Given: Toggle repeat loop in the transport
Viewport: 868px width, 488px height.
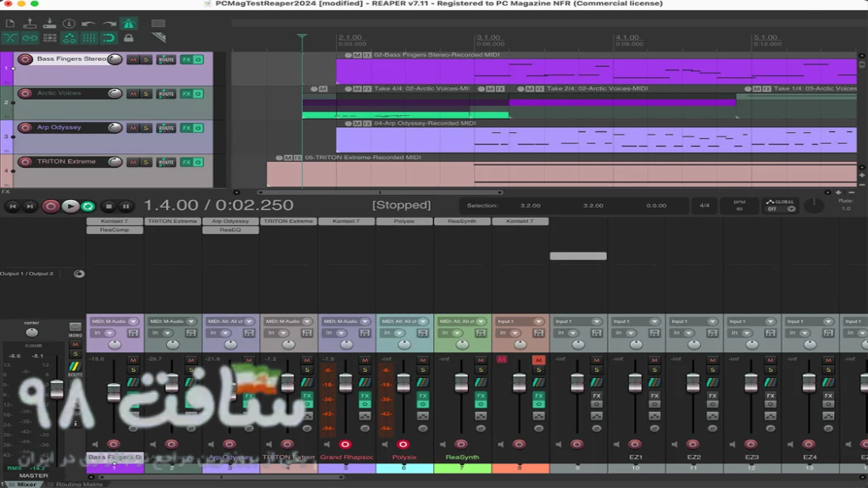Looking at the screenshot, I should point(88,207).
